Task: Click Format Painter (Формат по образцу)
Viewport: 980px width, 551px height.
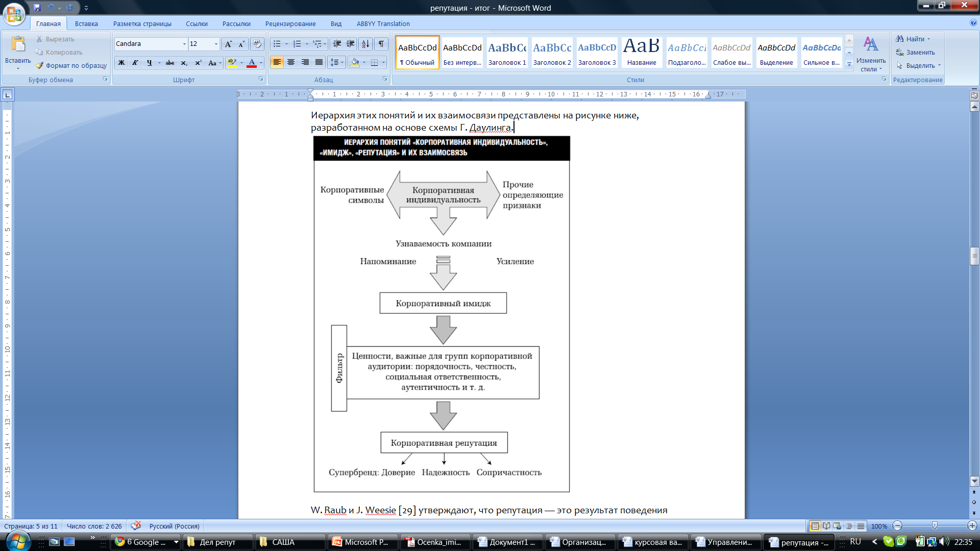Action: point(71,65)
